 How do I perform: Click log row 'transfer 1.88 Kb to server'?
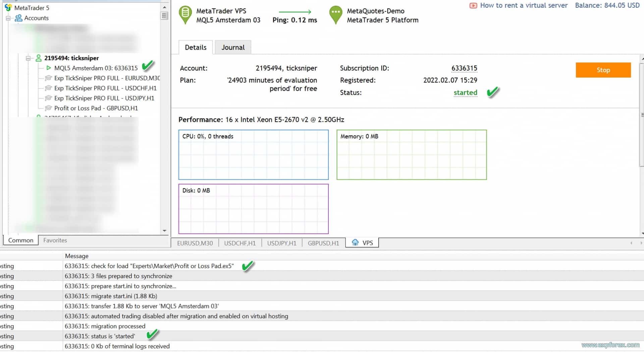pyautogui.click(x=322, y=306)
